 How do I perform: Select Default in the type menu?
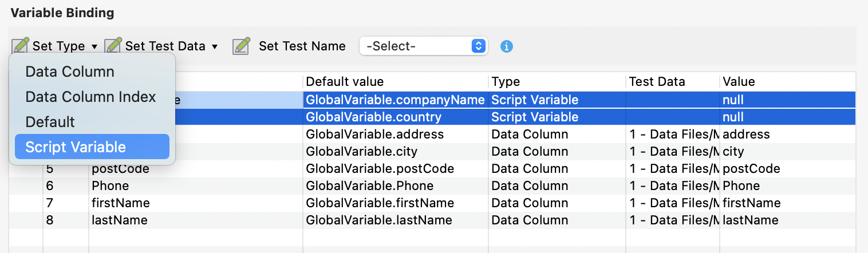(x=50, y=122)
